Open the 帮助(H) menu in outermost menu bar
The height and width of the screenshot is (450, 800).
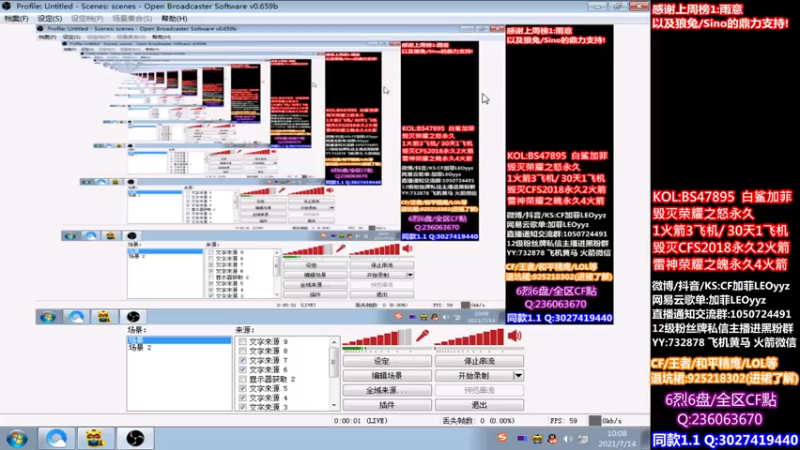174,18
